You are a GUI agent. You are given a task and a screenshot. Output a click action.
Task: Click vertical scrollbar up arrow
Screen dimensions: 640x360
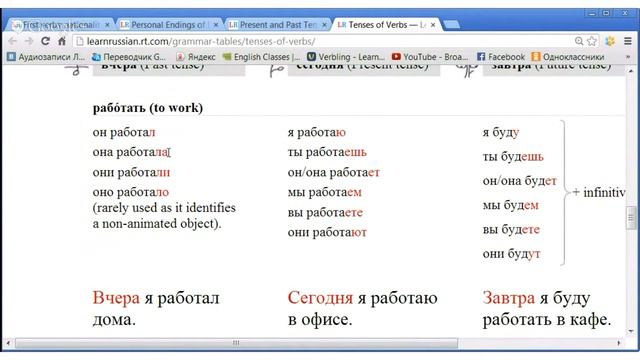click(x=631, y=71)
